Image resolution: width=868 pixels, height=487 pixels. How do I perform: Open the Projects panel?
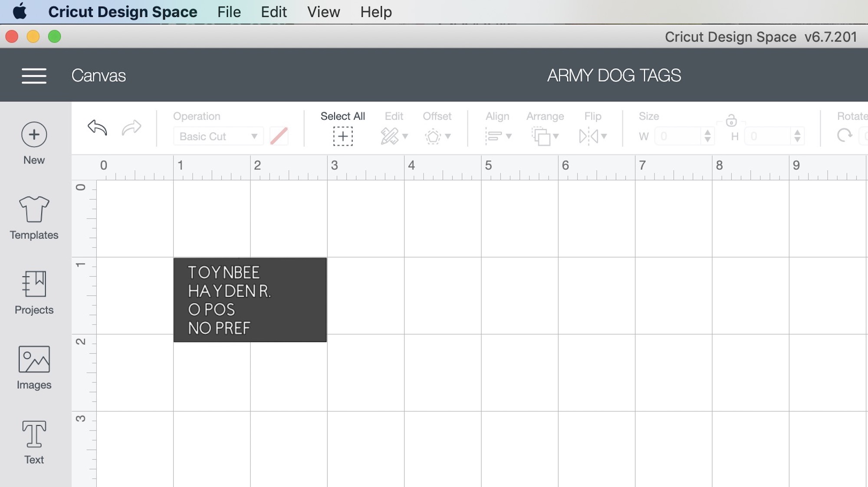pos(34,293)
